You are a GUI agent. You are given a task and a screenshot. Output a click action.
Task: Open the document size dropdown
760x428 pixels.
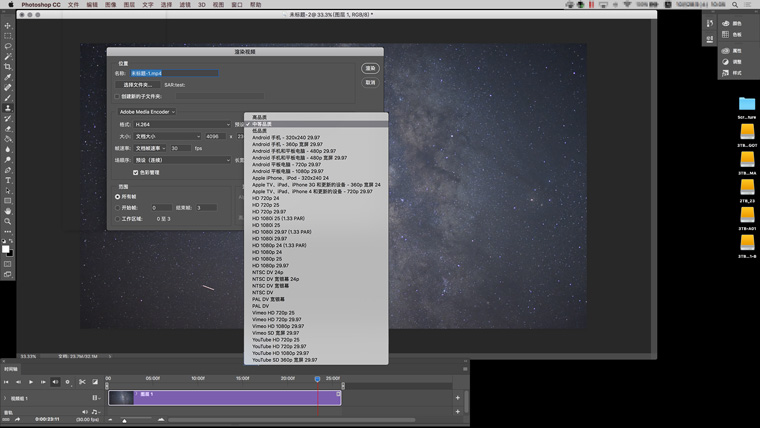167,137
